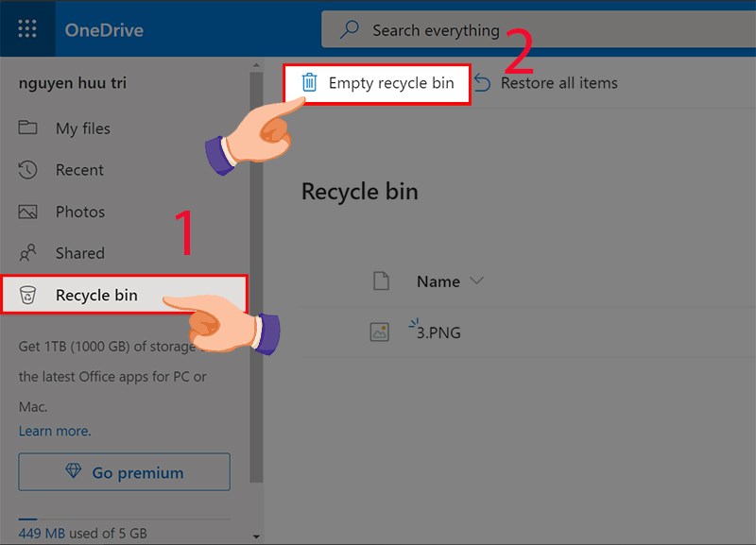Open the Name column dropdown chevron

click(476, 281)
